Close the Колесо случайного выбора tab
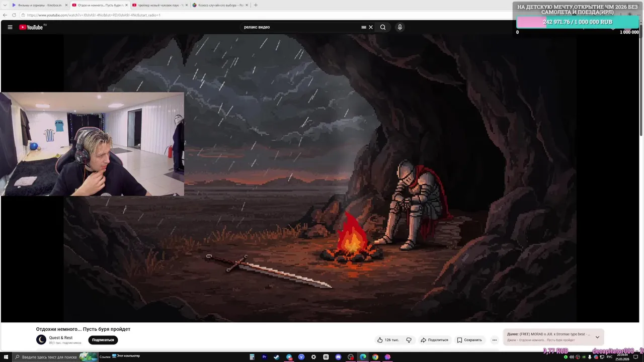Viewport: 644px width, 362px height. coord(247,5)
